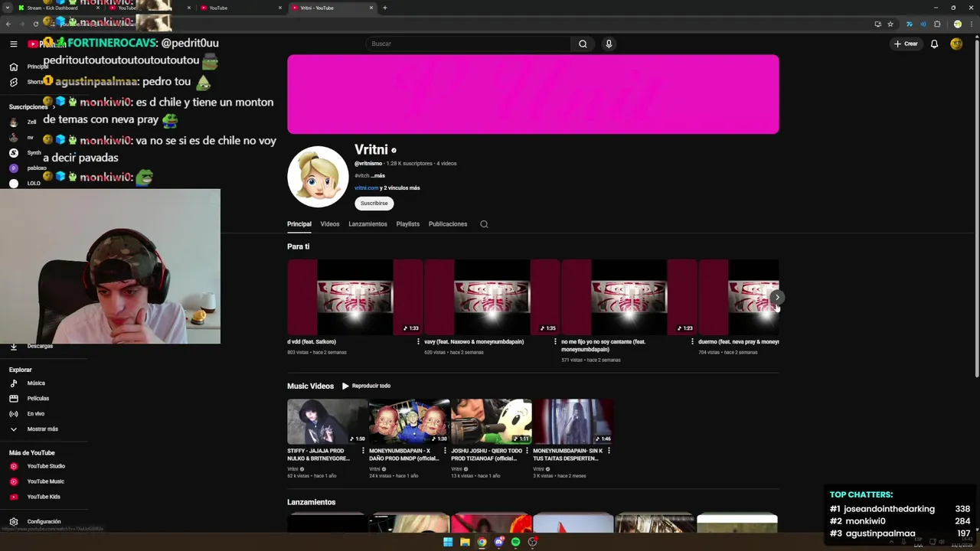980x551 pixels.
Task: Open the JOSHU JOSHU video thumbnail
Action: [x=491, y=421]
